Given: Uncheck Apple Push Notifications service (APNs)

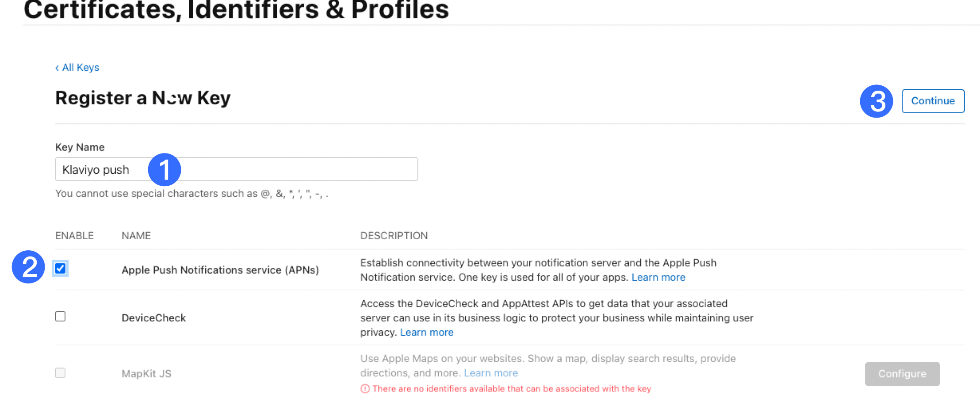Looking at the screenshot, I should [x=60, y=268].
